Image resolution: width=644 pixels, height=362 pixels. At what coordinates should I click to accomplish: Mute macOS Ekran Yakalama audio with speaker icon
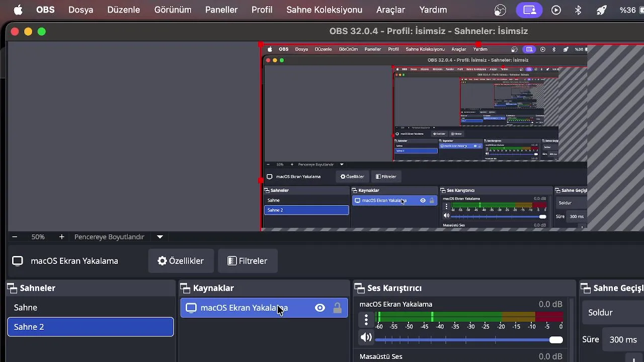tap(366, 338)
